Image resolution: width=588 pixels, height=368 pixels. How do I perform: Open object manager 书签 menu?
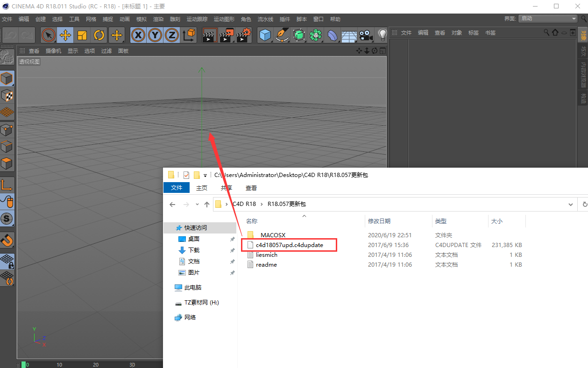pyautogui.click(x=490, y=33)
